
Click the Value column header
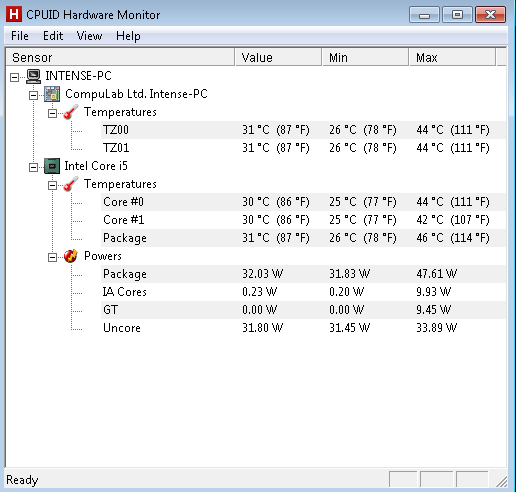point(278,57)
